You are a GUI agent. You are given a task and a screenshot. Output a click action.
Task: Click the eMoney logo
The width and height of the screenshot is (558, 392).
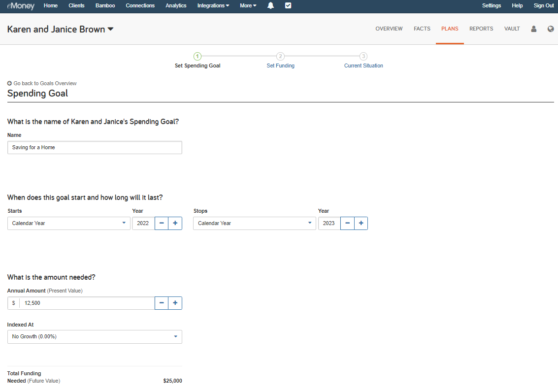(x=21, y=6)
